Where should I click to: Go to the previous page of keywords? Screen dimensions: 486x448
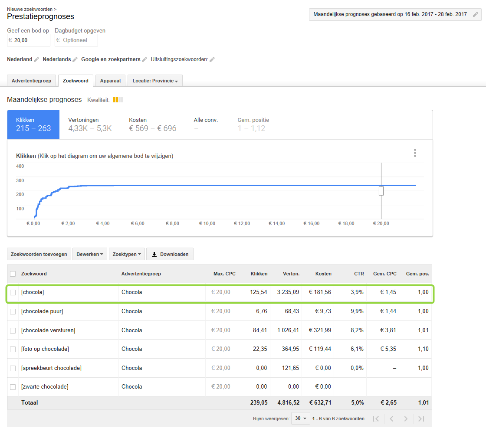tap(391, 419)
